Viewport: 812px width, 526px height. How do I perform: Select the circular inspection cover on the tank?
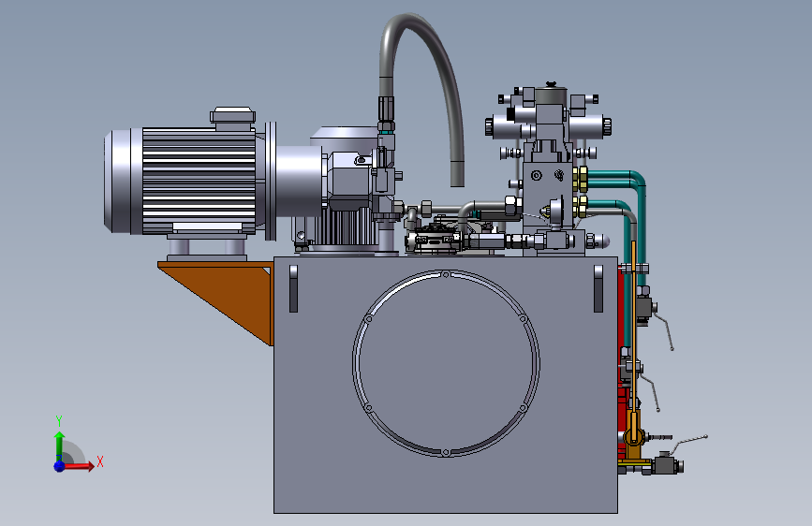coord(446,363)
